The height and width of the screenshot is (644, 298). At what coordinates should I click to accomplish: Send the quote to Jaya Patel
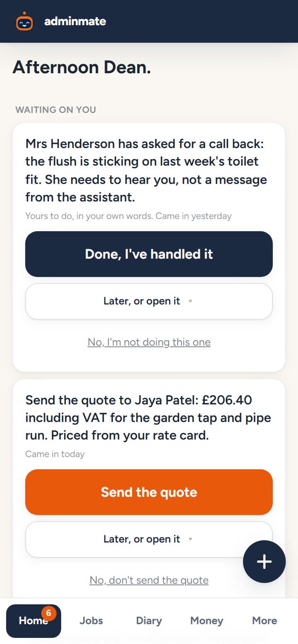tap(149, 492)
